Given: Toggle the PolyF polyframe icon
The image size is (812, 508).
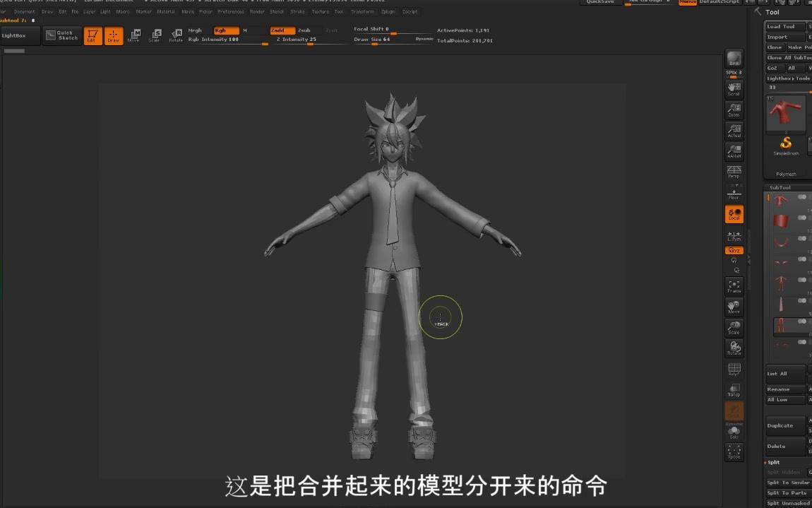Looking at the screenshot, I should tap(734, 369).
